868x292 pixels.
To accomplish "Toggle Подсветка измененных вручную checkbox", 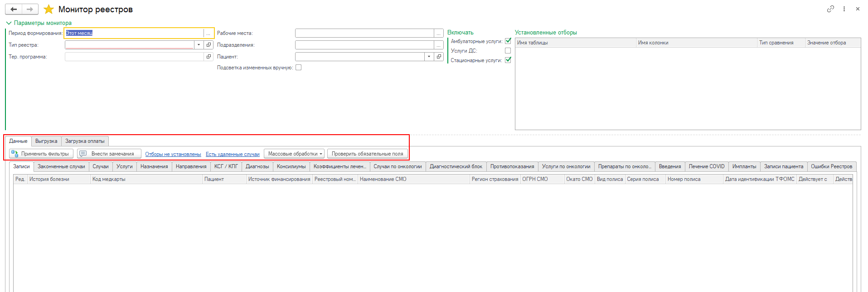I will (x=298, y=68).
